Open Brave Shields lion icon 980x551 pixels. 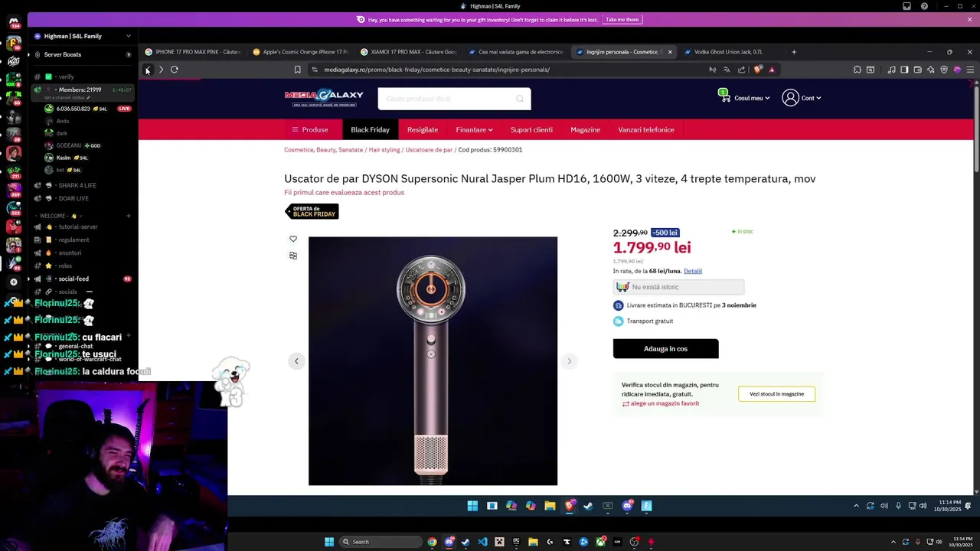point(758,70)
